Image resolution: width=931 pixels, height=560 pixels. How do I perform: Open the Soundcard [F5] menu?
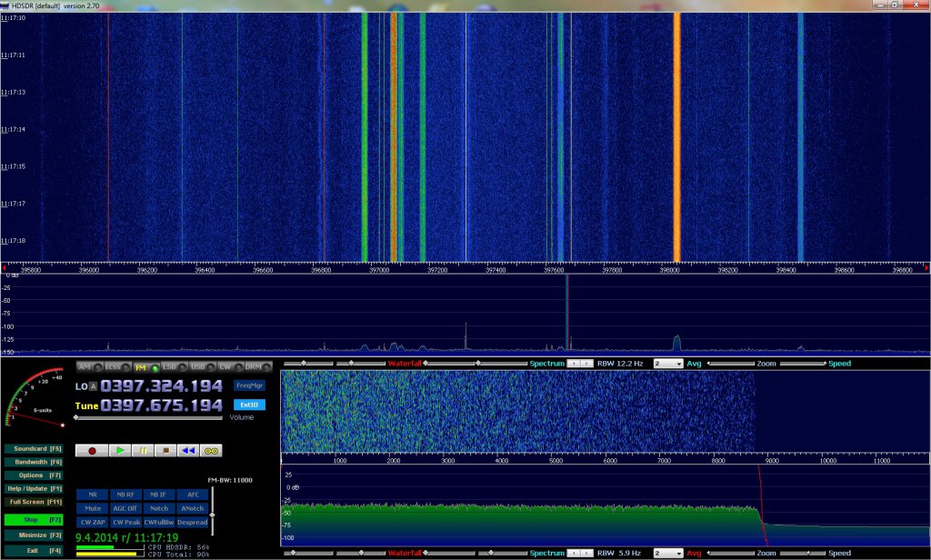click(32, 448)
